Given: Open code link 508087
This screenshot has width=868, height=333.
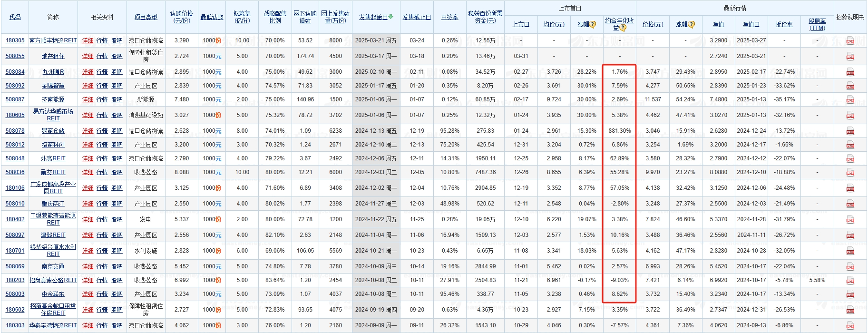Looking at the screenshot, I should click(x=15, y=99).
